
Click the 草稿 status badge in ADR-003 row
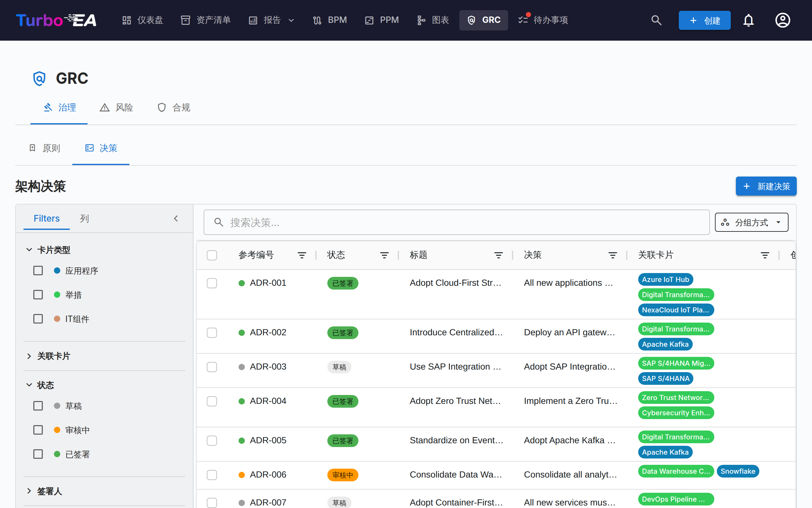pos(339,367)
